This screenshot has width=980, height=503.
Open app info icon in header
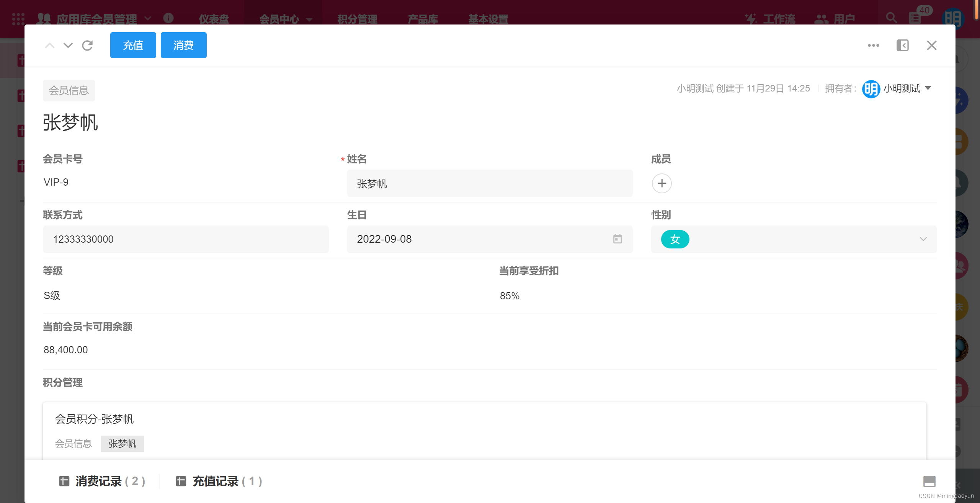coord(168,18)
